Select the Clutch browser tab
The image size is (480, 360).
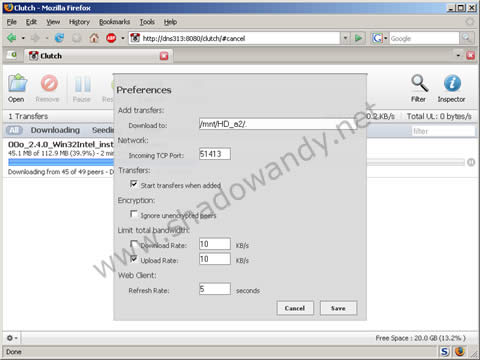coord(98,56)
